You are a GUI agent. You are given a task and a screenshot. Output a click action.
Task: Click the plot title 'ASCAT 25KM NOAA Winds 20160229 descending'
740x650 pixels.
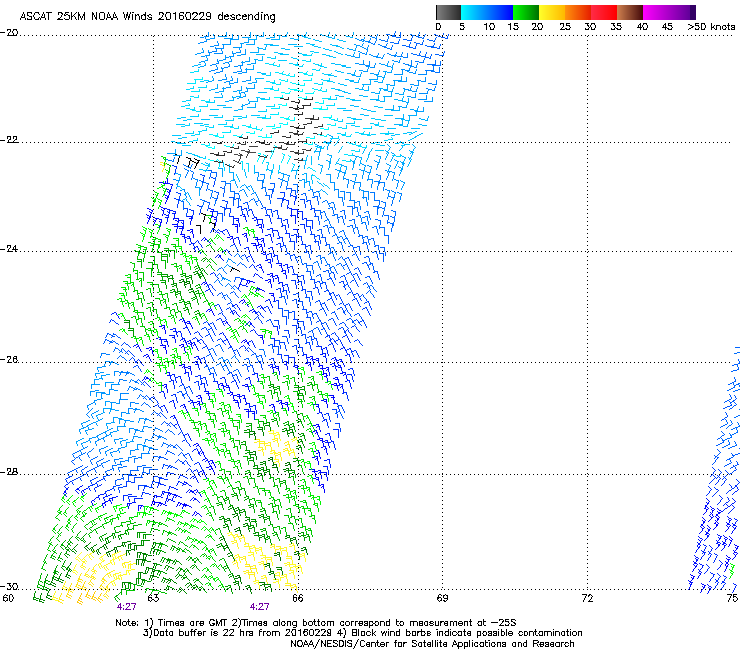pos(147,17)
